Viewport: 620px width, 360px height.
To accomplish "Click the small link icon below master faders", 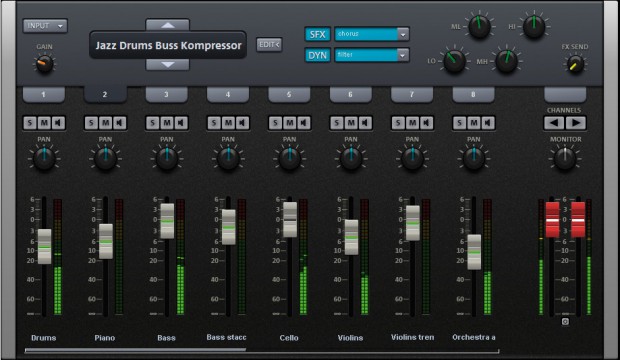I will click(565, 322).
